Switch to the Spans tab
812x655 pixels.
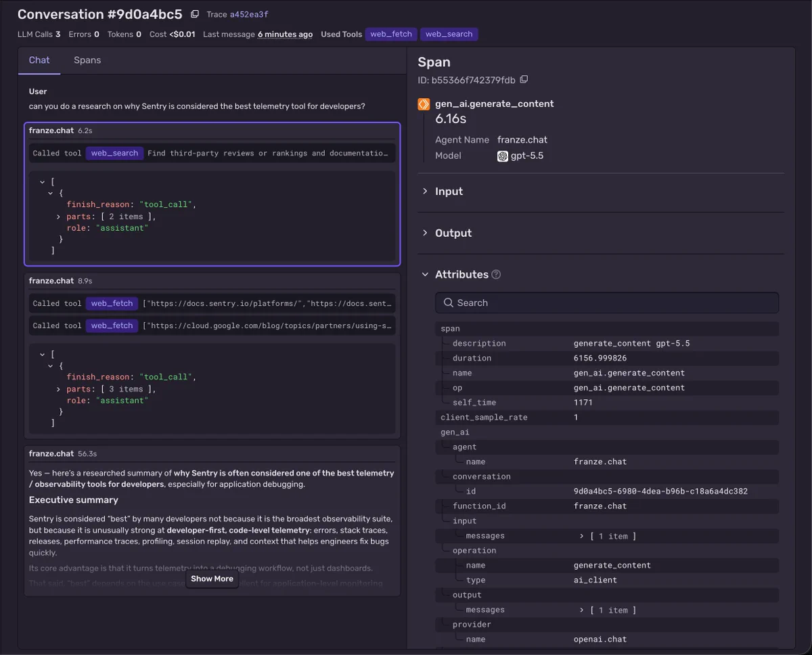pos(87,60)
